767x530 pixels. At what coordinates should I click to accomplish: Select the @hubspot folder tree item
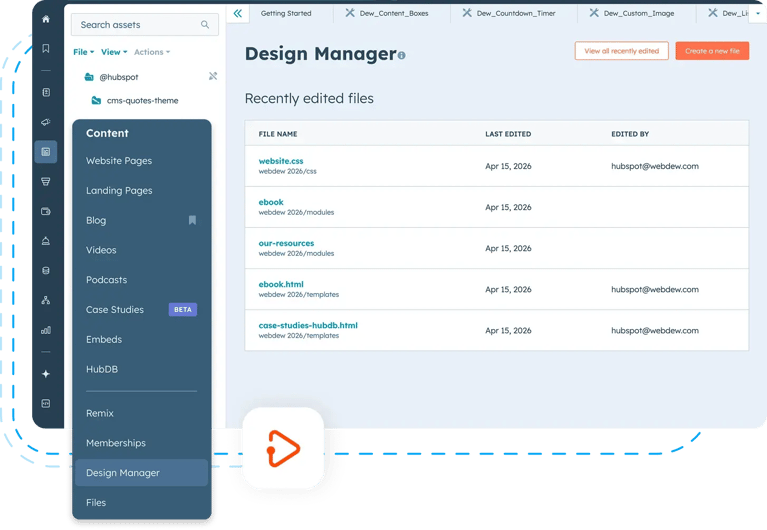[118, 77]
